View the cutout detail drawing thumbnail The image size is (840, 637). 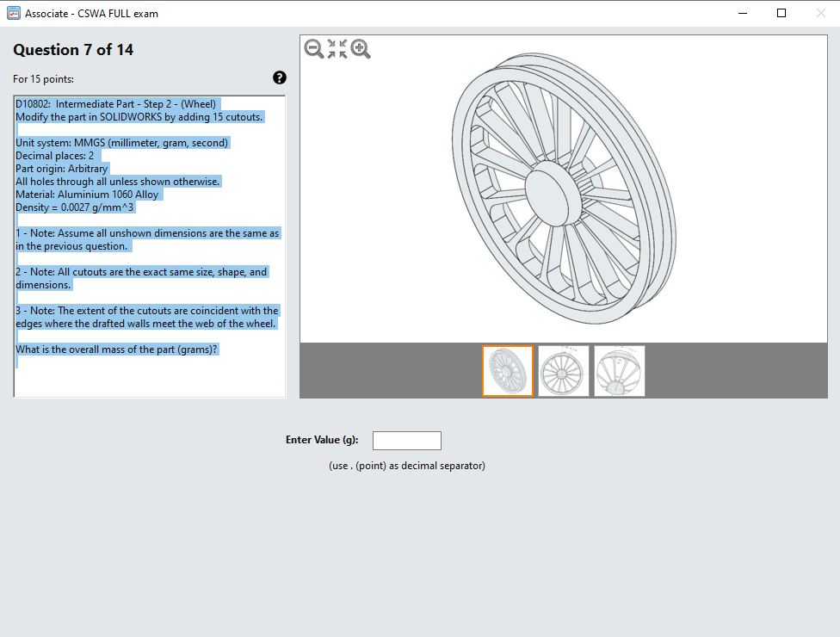point(618,371)
